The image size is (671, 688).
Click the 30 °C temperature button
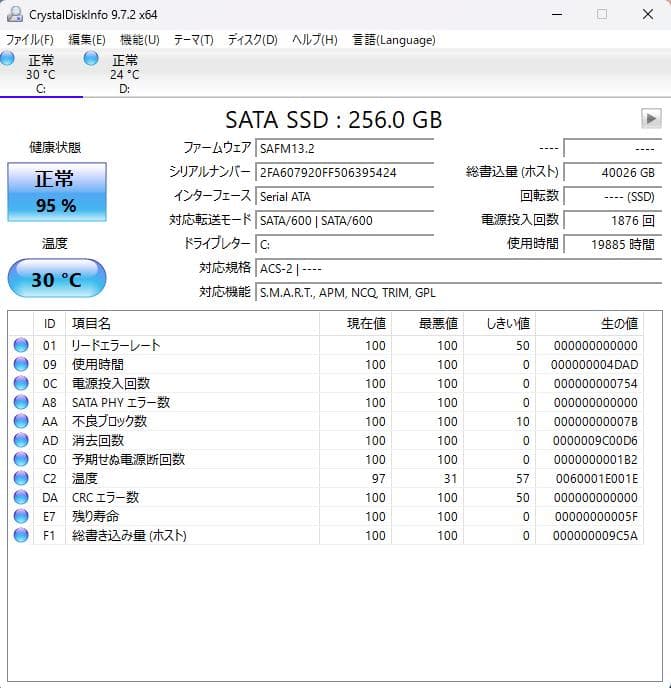tap(57, 278)
